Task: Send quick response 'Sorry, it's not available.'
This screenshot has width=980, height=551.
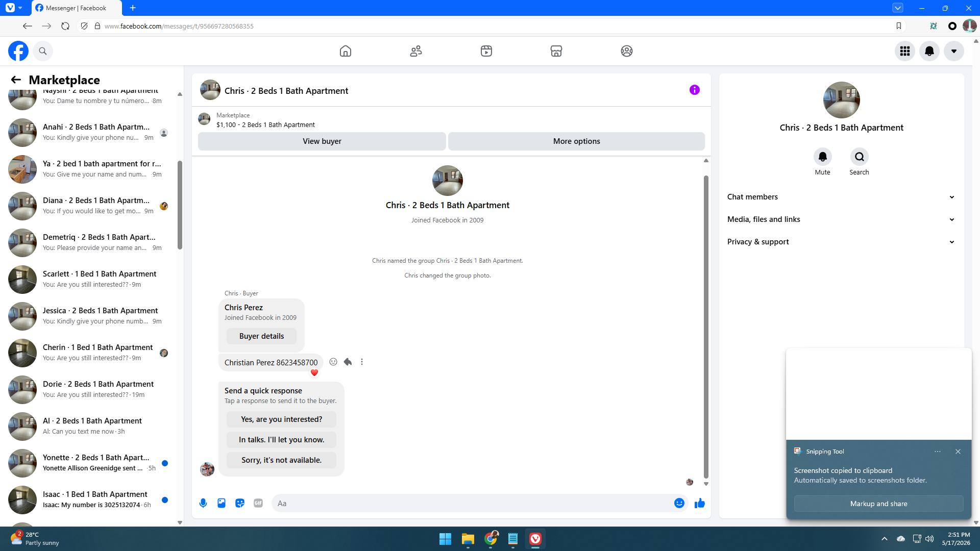Action: pos(282,460)
